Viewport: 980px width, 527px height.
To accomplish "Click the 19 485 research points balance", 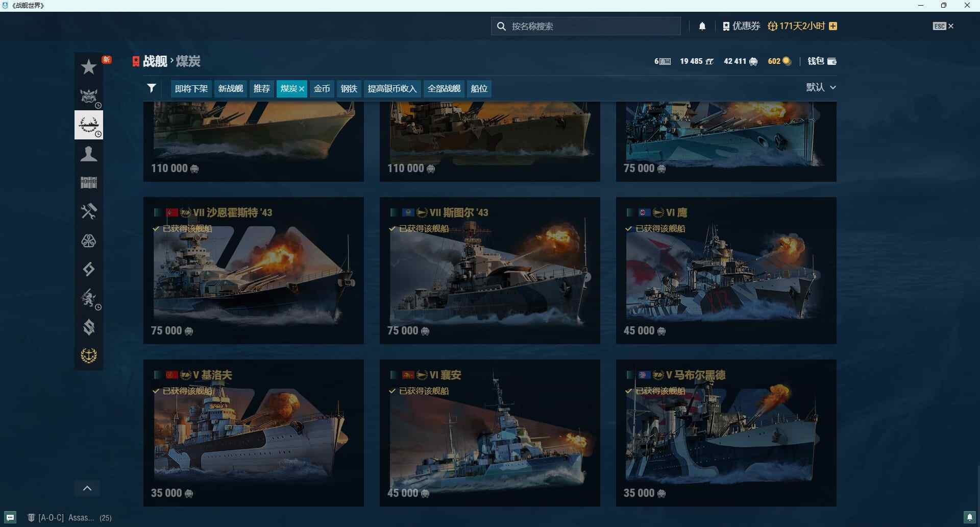I will [696, 61].
